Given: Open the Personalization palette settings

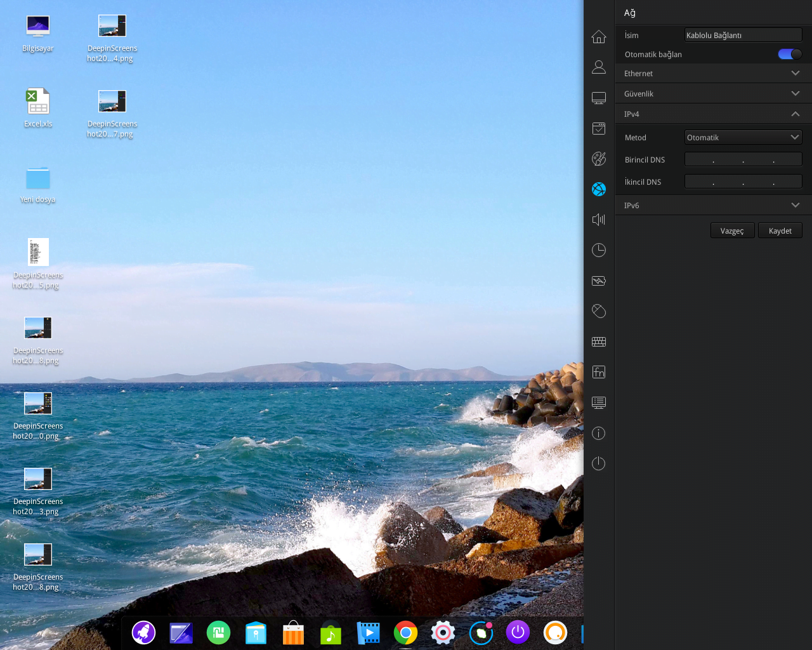Looking at the screenshot, I should click(598, 158).
